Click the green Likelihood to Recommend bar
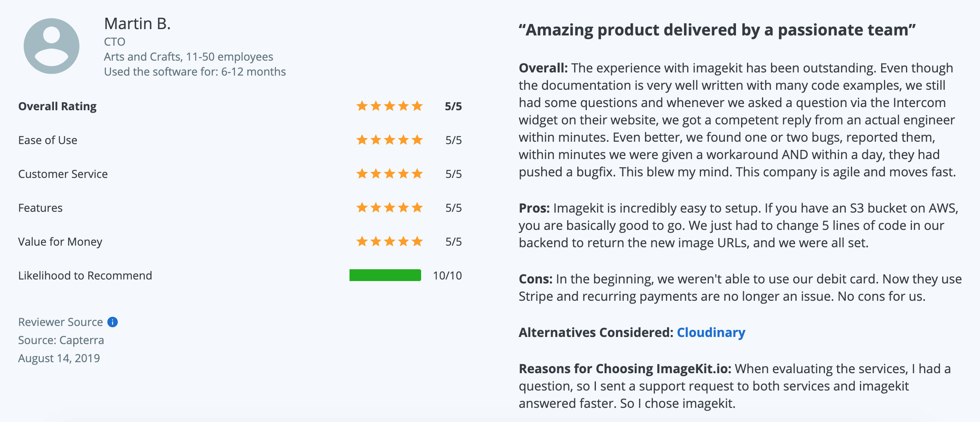 coord(385,275)
